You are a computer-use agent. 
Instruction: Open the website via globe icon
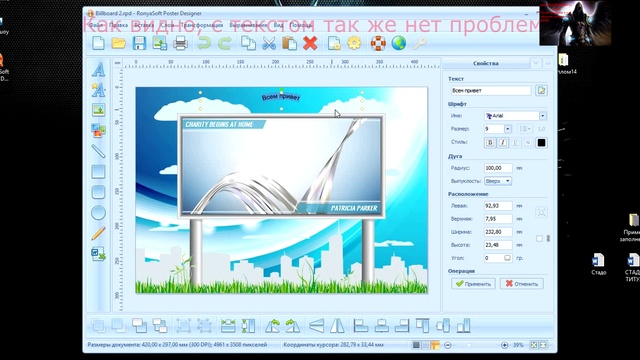pos(398,43)
